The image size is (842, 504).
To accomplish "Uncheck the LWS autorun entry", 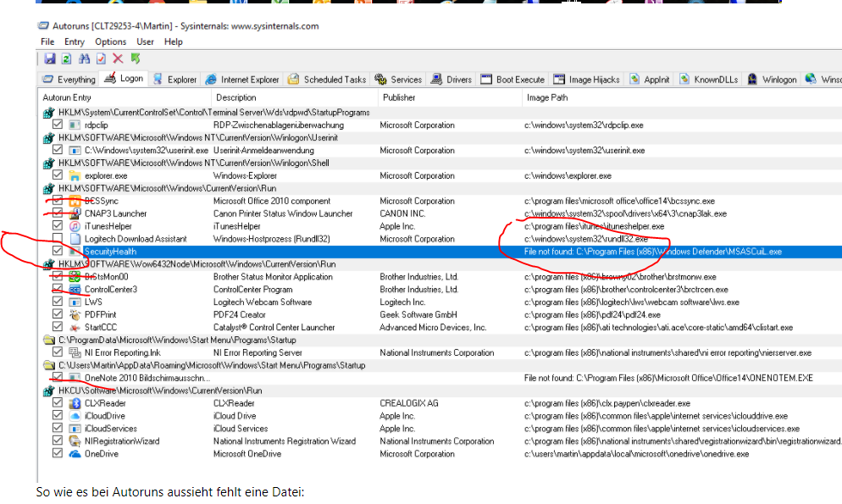I will click(x=58, y=301).
